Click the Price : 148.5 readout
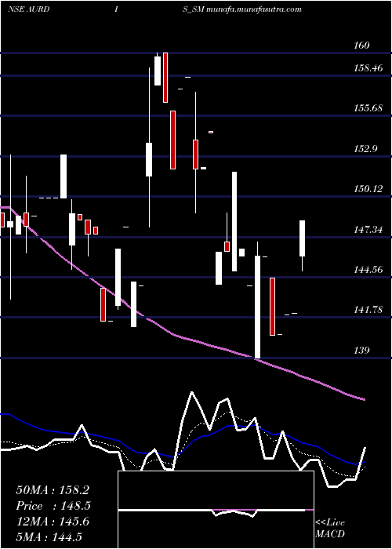Viewport: 392px width, 549px height. pos(53,506)
